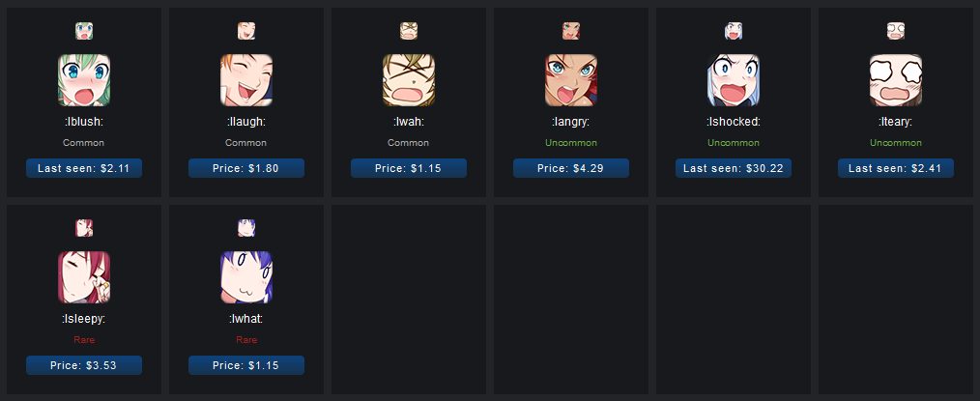Open the large :lwah: crying emoticon

pos(409,80)
